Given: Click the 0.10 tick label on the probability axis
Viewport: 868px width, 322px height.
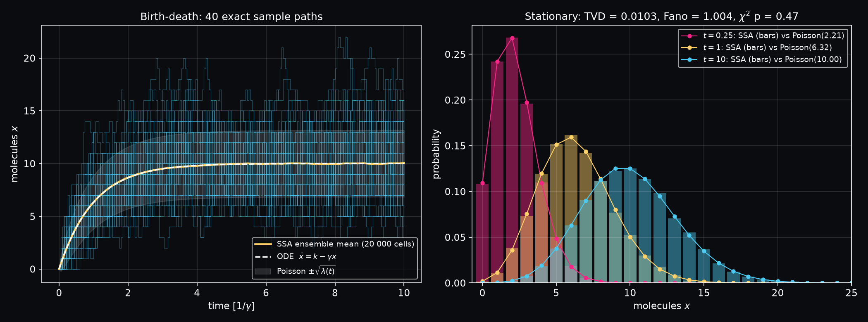Looking at the screenshot, I should (x=455, y=192).
